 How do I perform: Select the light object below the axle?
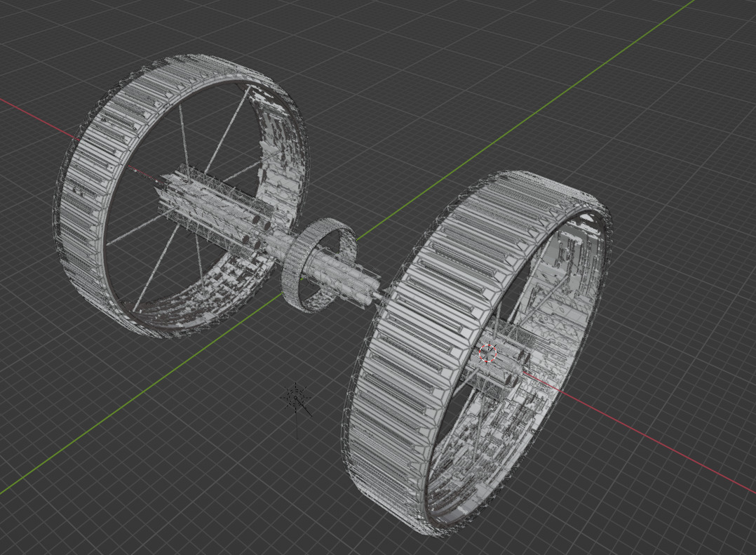pyautogui.click(x=296, y=399)
